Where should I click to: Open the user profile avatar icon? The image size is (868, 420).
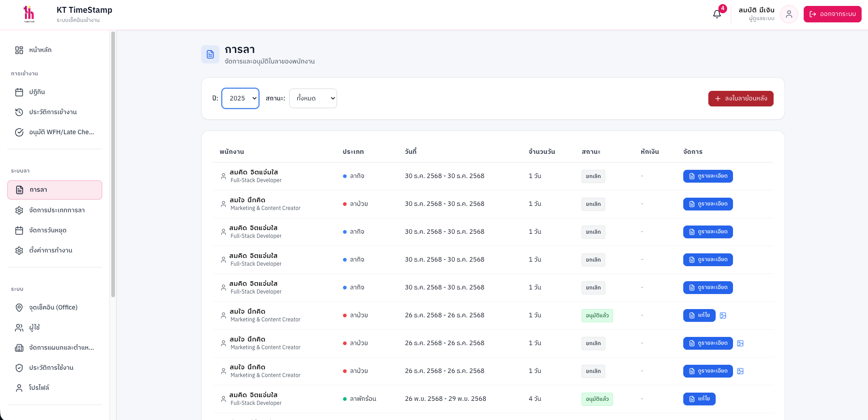[789, 14]
